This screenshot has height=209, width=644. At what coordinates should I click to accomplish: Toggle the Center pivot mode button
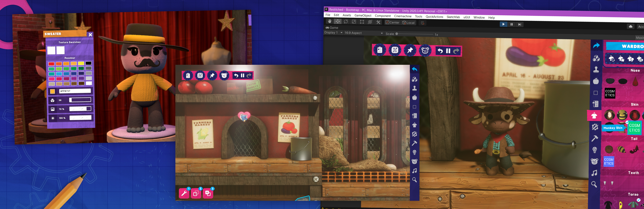[392, 23]
